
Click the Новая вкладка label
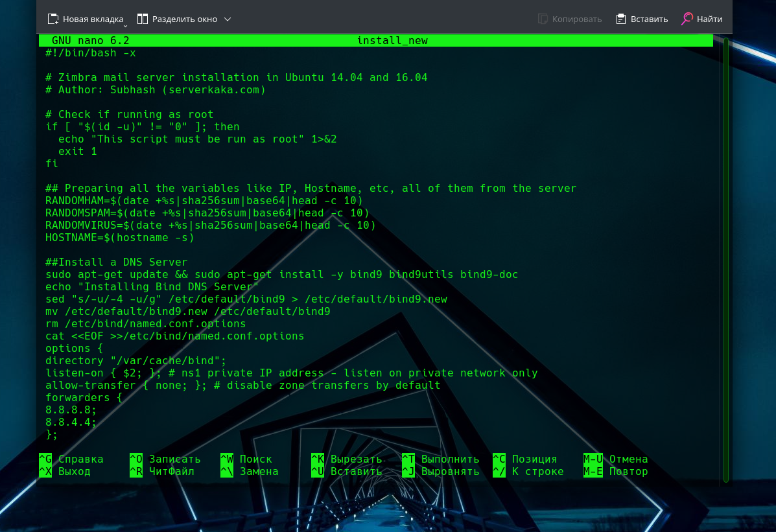click(93, 19)
